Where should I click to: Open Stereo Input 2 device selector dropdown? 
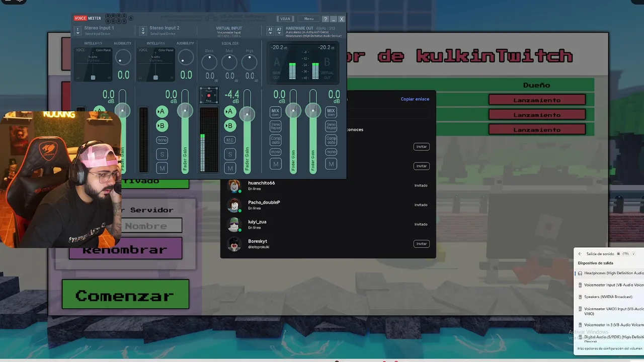click(143, 31)
